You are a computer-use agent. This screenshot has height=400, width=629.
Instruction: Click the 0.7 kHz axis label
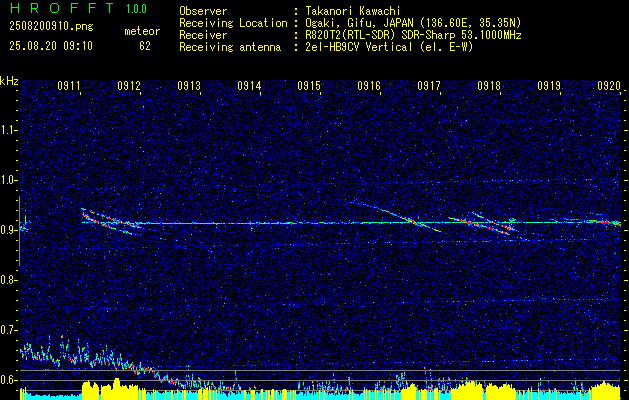click(x=9, y=330)
